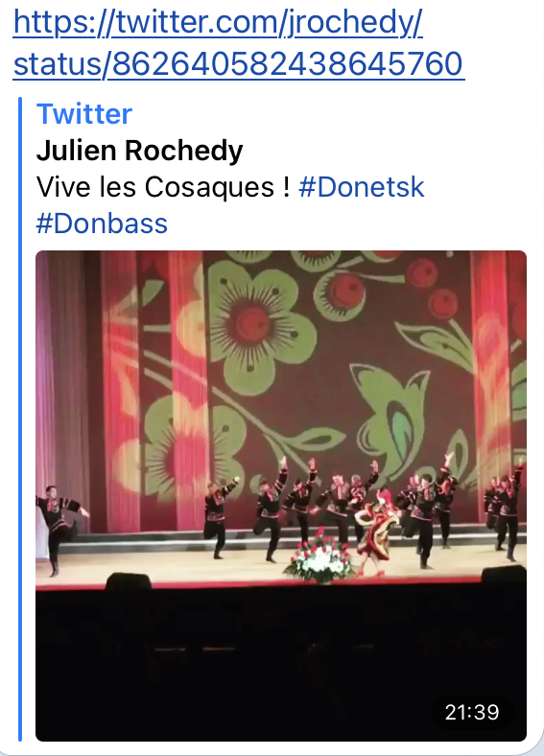Image resolution: width=544 pixels, height=756 pixels.
Task: Tap the blue vertical quote bar
Action: coord(20,419)
